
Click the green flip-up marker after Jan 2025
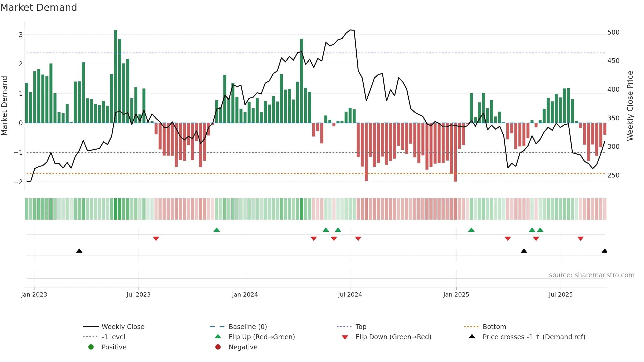coord(471,230)
